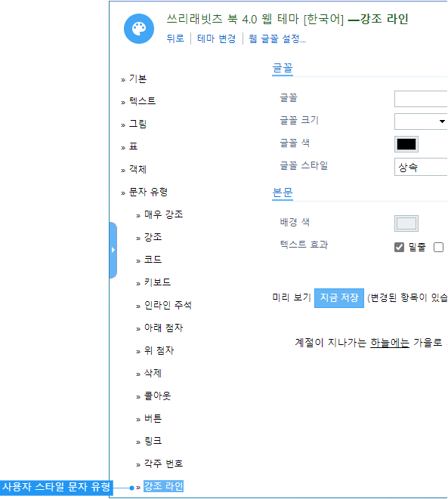Open 웹 글꼴 설정 link
Viewport: 448px width, 499px height.
(x=277, y=39)
